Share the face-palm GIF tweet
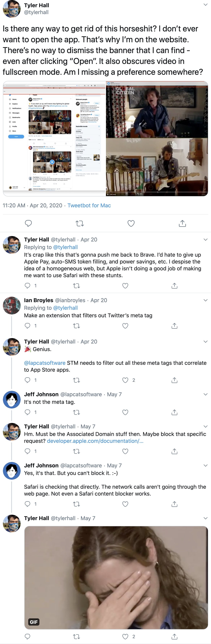 174,636
